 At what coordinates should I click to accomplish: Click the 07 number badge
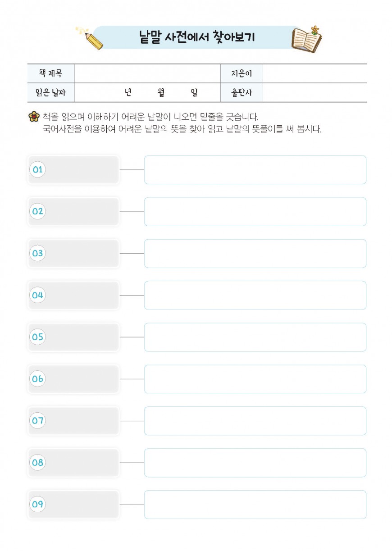[x=37, y=421]
